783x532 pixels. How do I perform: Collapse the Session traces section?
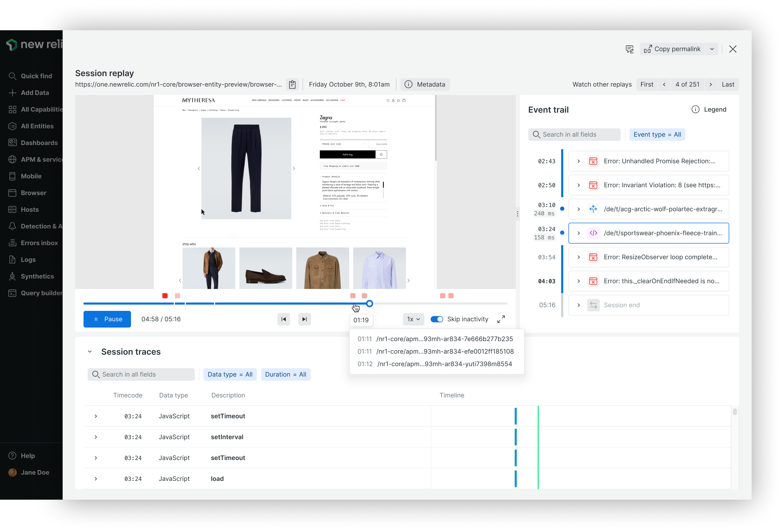coord(90,352)
